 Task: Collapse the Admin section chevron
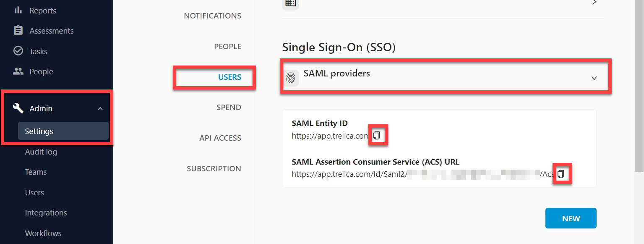tap(100, 109)
